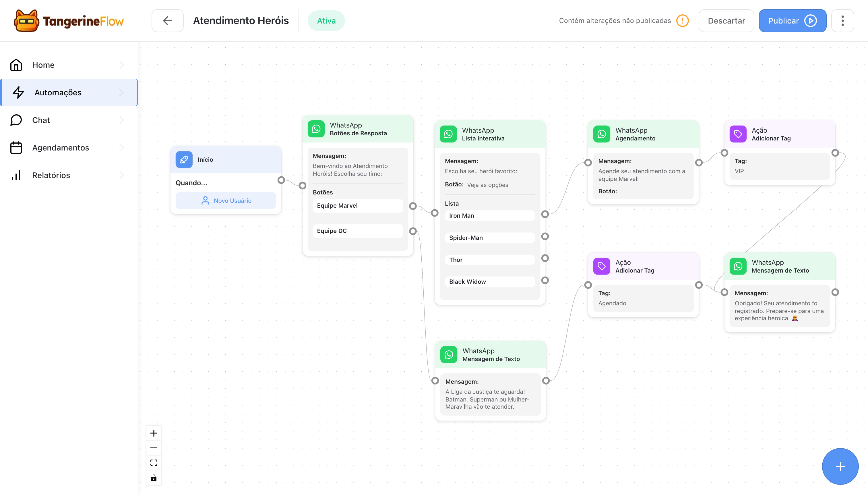Image resolution: width=868 pixels, height=494 pixels.
Task: Expand the Chat menu chevron
Action: pyautogui.click(x=122, y=120)
